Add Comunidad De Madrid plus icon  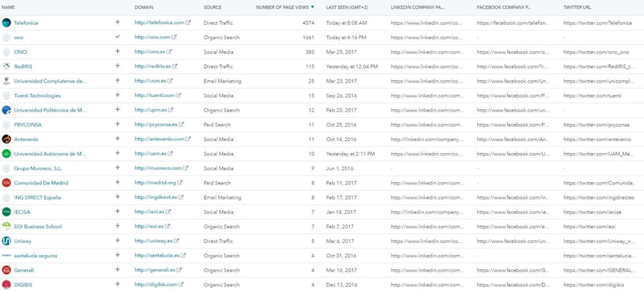[x=117, y=182]
